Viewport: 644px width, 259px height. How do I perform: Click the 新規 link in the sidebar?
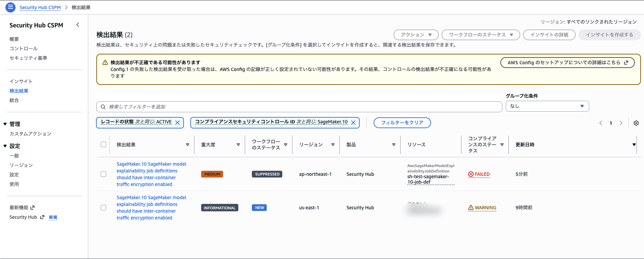click(53, 217)
